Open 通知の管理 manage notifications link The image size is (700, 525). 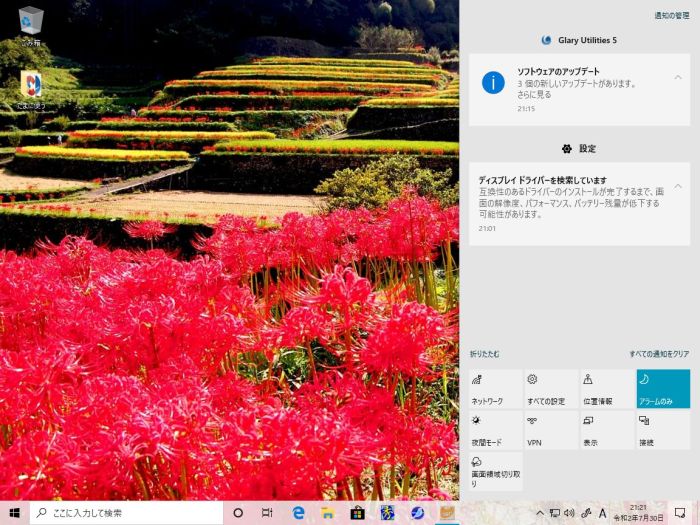(671, 16)
